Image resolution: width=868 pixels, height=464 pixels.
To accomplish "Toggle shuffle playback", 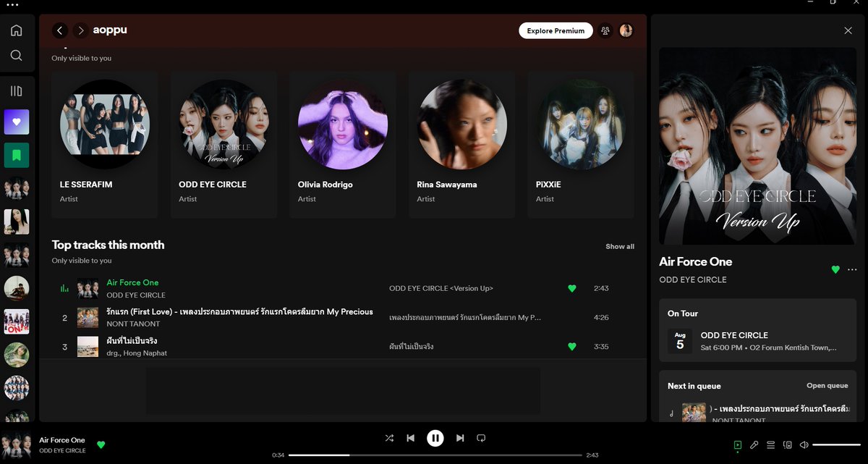I will coord(389,438).
